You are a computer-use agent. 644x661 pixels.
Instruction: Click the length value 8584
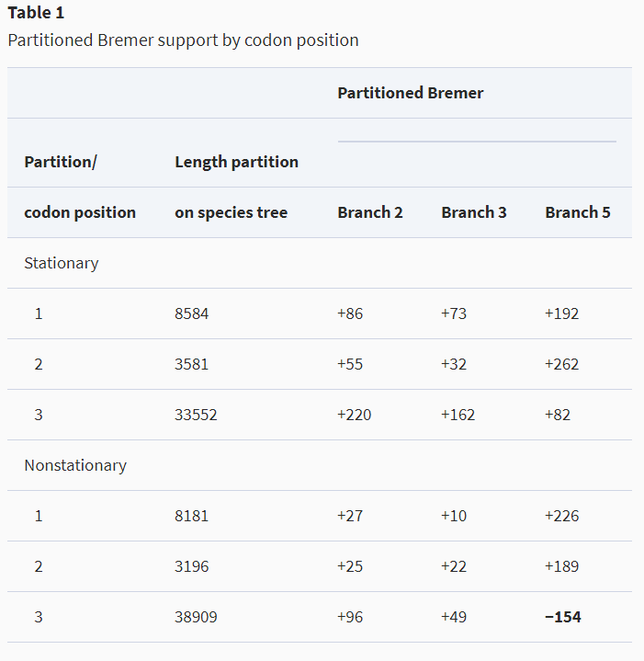[192, 313]
